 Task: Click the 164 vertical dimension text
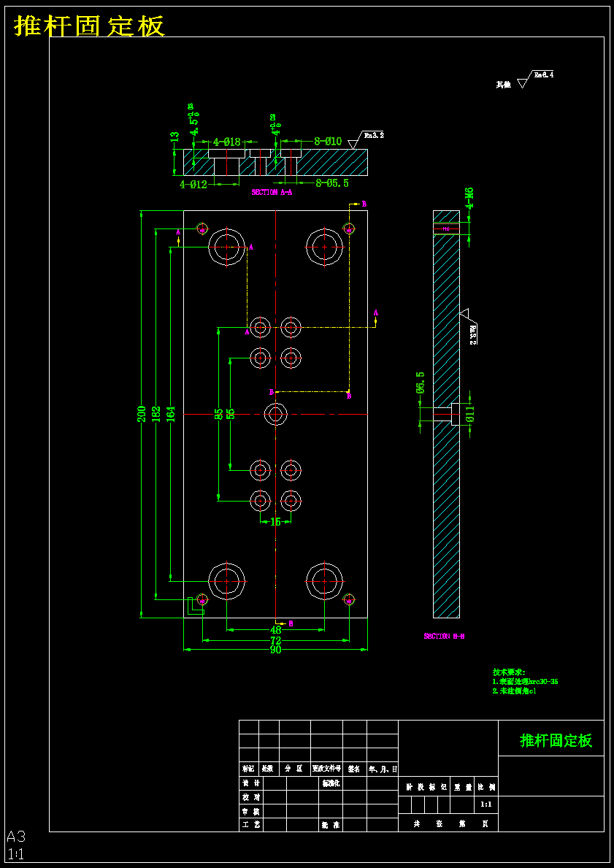point(171,413)
